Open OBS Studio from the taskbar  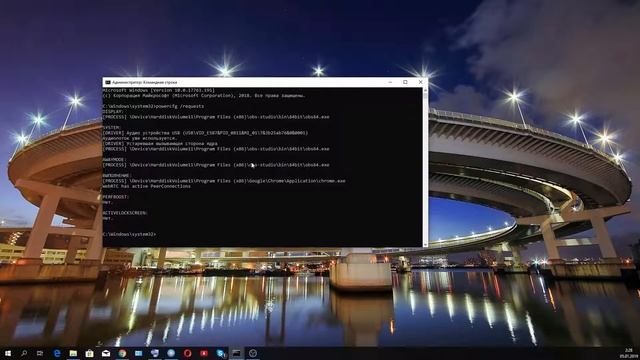click(253, 353)
